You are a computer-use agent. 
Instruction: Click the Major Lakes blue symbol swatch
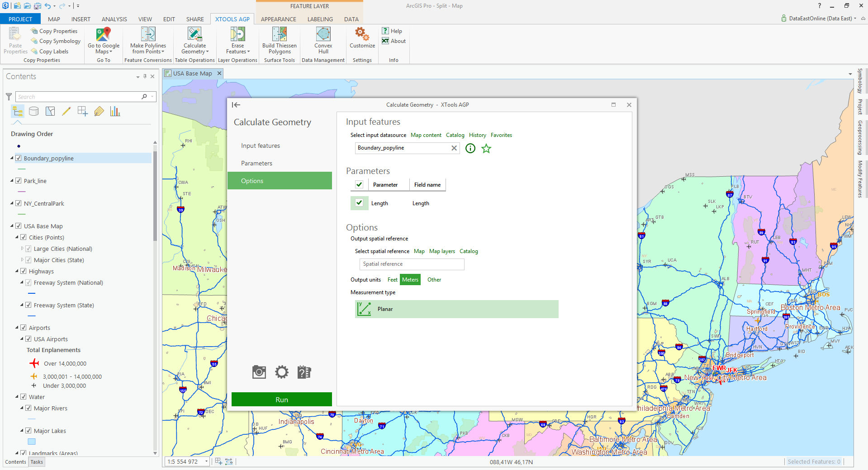pyautogui.click(x=32, y=442)
